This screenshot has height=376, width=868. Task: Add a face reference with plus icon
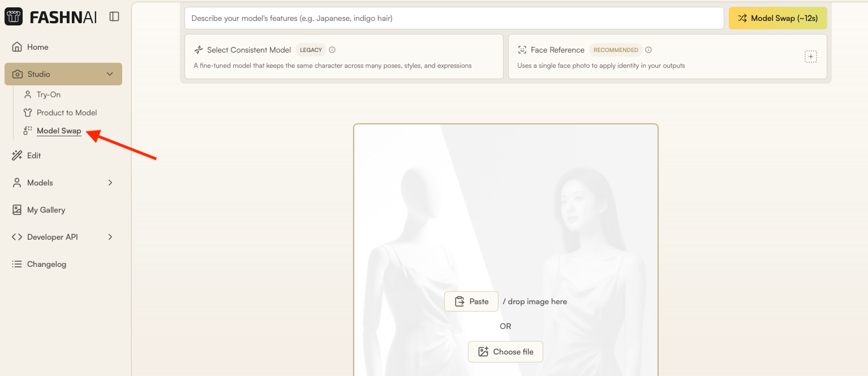811,57
